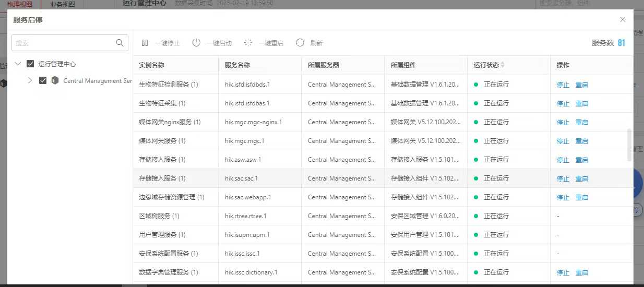Click the 安保用户管理 V1.5.101 component cell

click(x=426, y=235)
